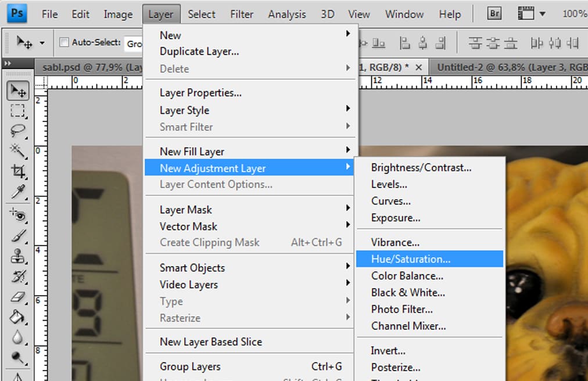588x381 pixels.
Task: Click Duplicate Layer menu entry
Action: [x=199, y=52]
